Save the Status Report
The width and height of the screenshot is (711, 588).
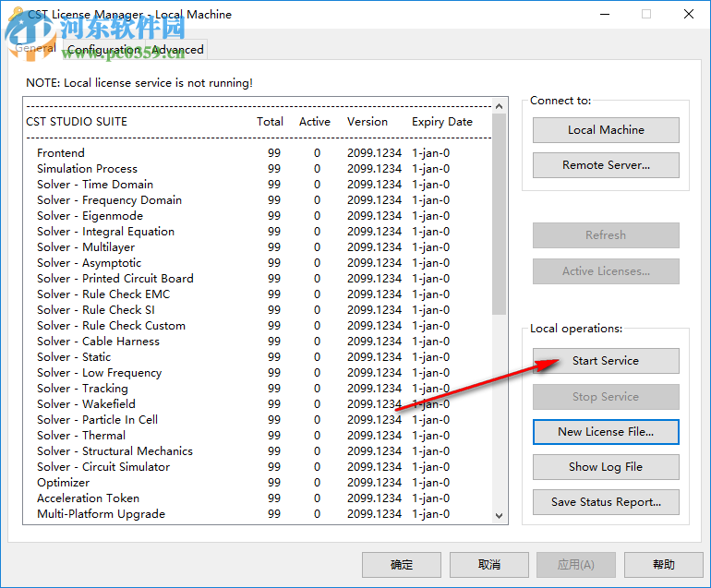point(606,502)
